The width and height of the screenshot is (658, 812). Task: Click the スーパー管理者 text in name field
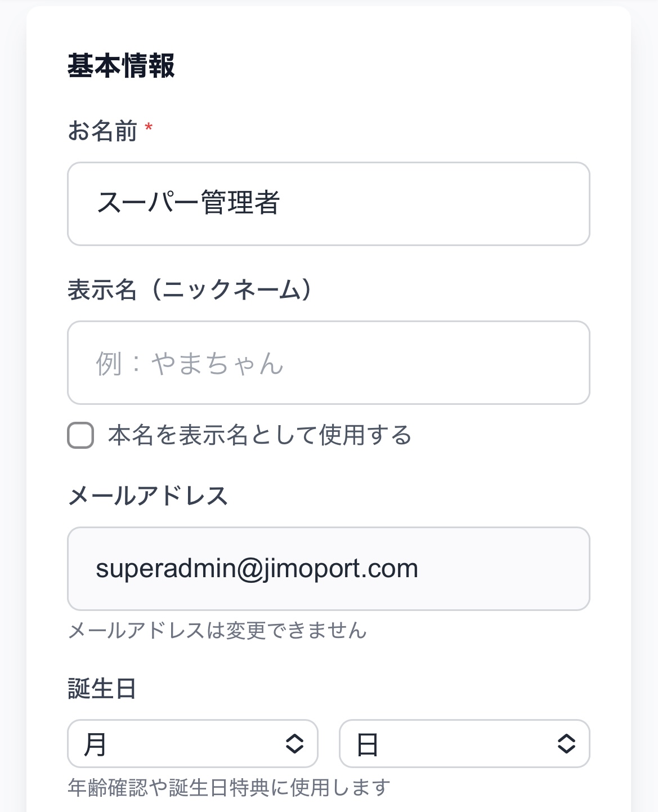(189, 203)
